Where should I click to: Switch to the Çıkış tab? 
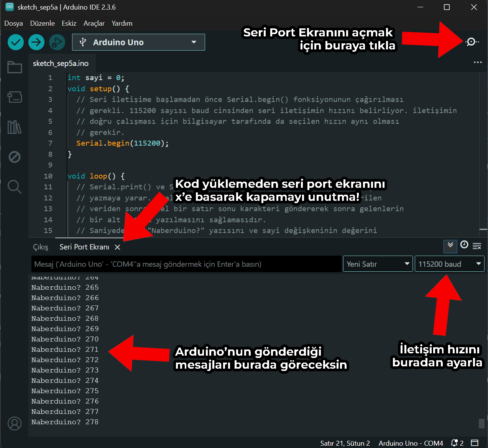[x=40, y=247]
